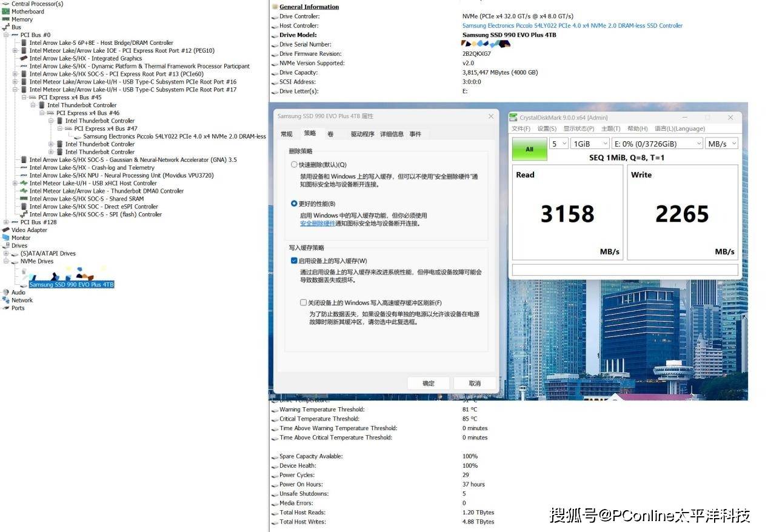Click the green All benchmark button

[x=529, y=149]
